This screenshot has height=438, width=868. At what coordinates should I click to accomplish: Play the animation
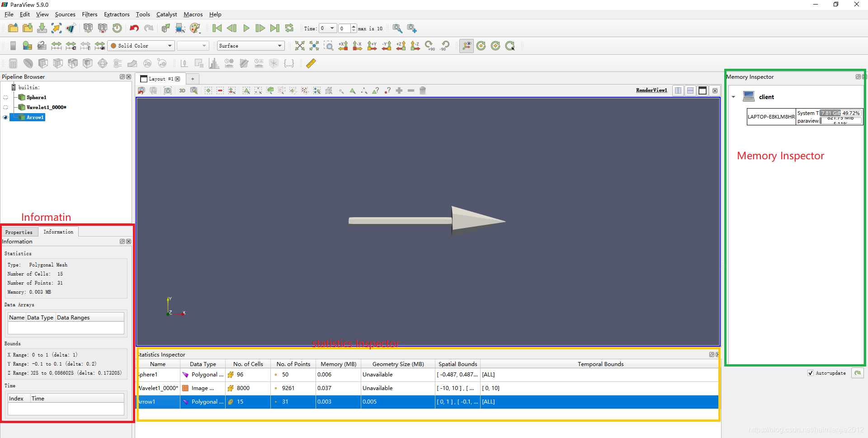(246, 28)
